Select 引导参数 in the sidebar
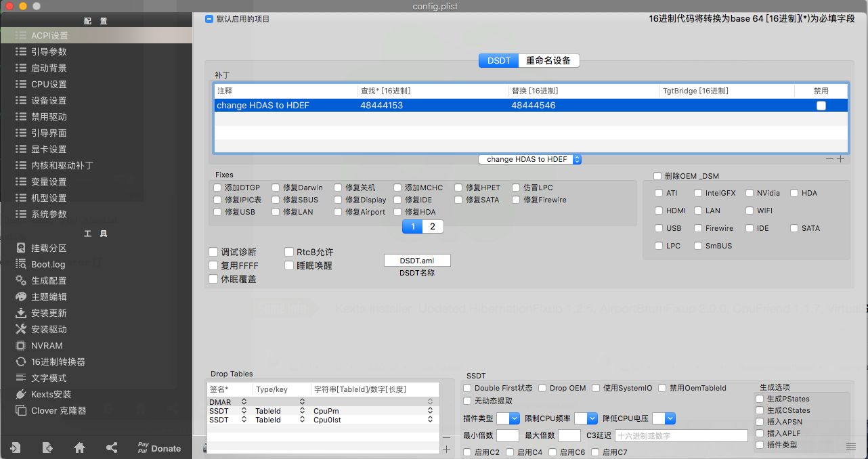 [x=49, y=51]
